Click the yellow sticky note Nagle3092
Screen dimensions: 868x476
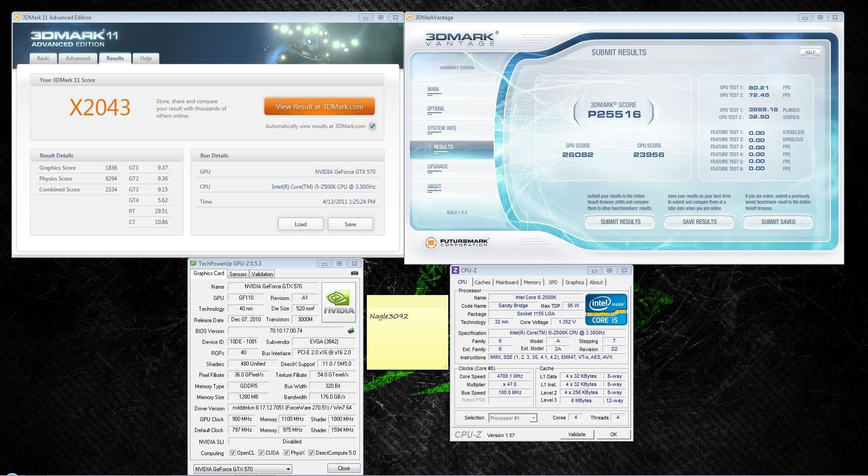point(408,332)
